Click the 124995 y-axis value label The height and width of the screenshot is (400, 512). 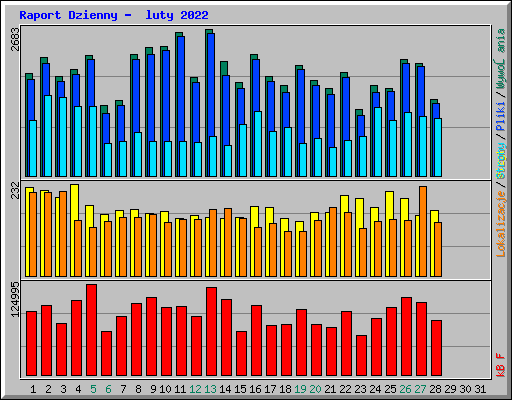15,300
